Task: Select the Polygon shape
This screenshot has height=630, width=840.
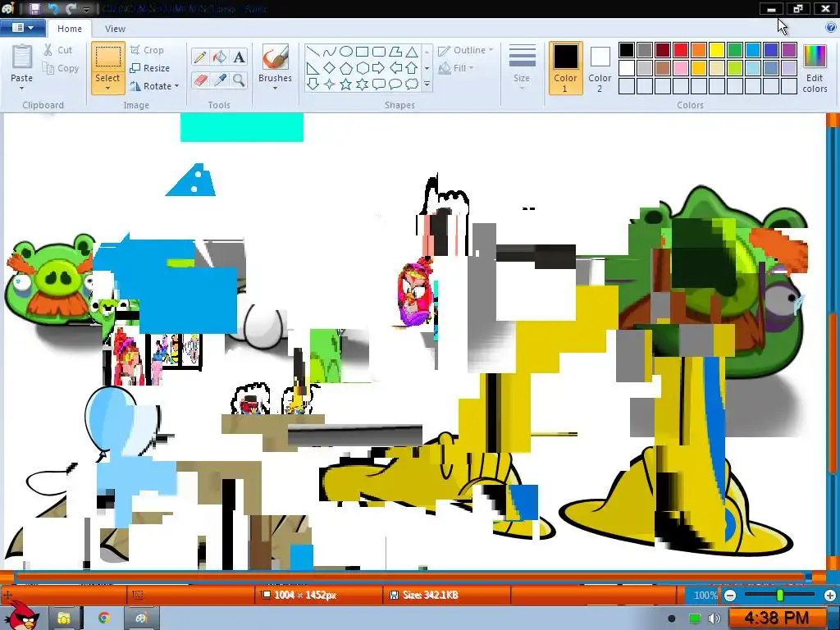Action: point(395,52)
